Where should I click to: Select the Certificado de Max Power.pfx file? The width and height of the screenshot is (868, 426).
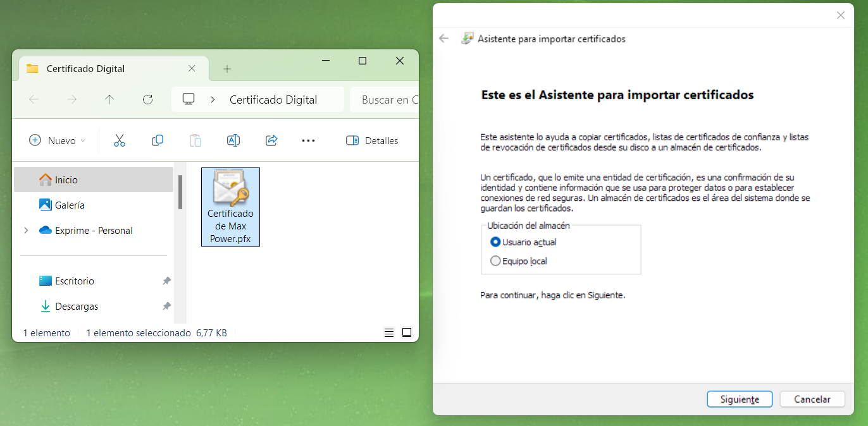(x=230, y=207)
